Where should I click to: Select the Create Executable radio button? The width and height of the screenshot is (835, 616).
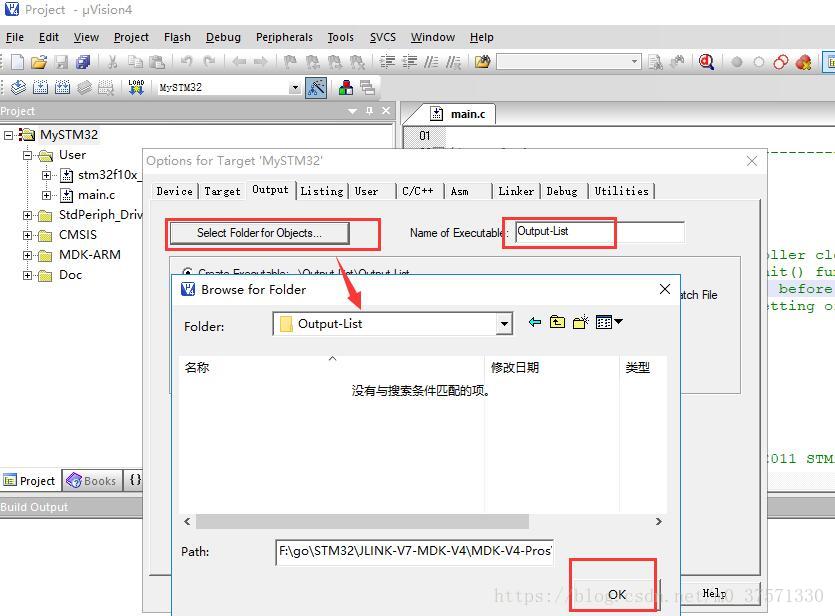point(187,272)
